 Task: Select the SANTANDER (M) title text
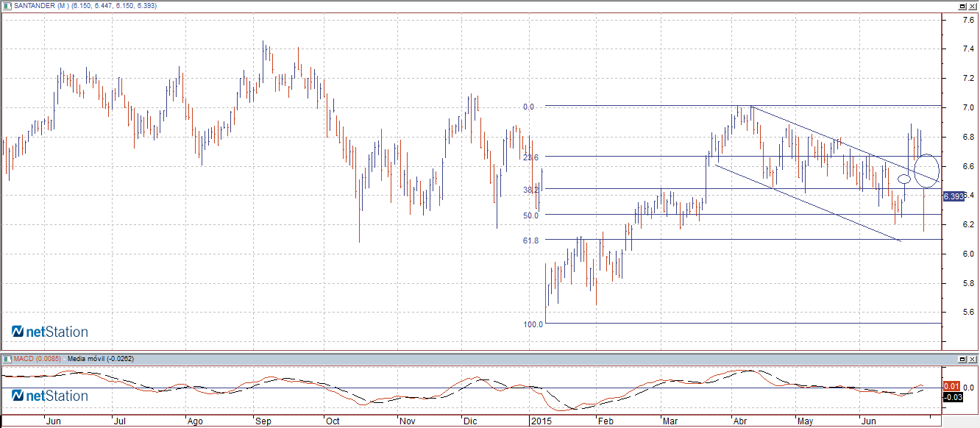tap(42, 5)
